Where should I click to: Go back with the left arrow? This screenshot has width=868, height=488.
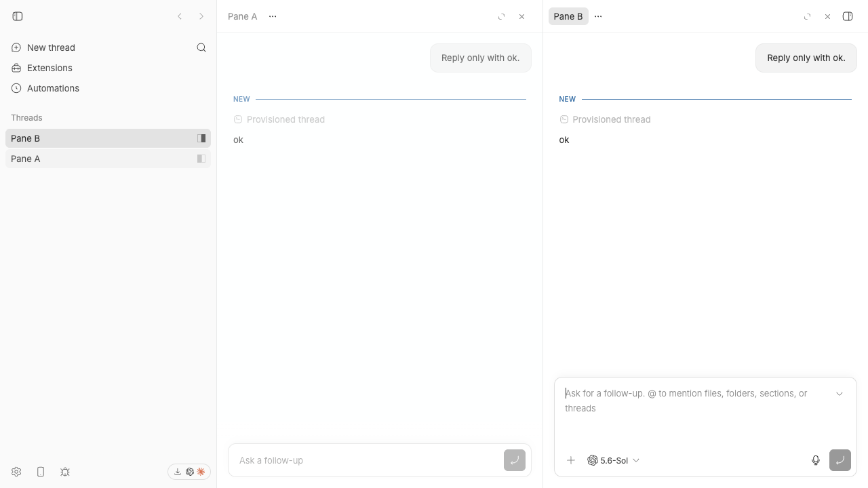click(x=180, y=16)
